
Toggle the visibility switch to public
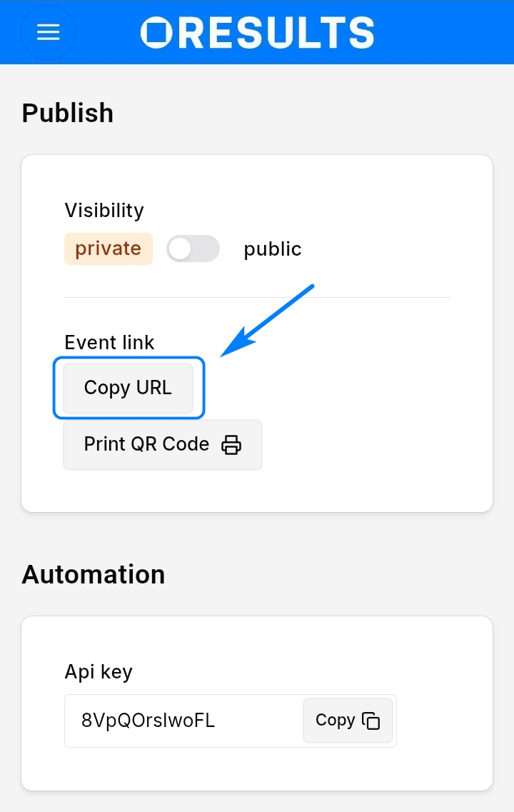pyautogui.click(x=193, y=249)
